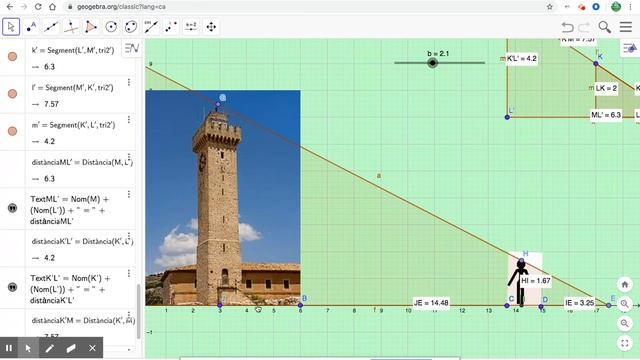Viewport: 640px width, 360px height.
Task: Select the Slider tool
Action: [191, 27]
